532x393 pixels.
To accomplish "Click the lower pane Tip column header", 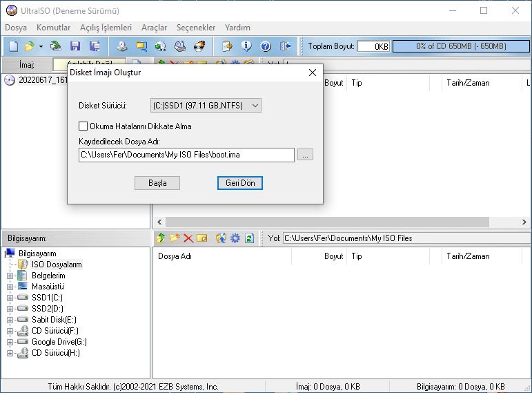I will 388,256.
